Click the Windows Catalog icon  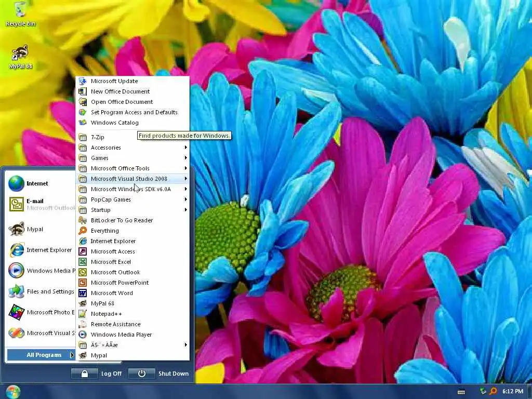(83, 123)
